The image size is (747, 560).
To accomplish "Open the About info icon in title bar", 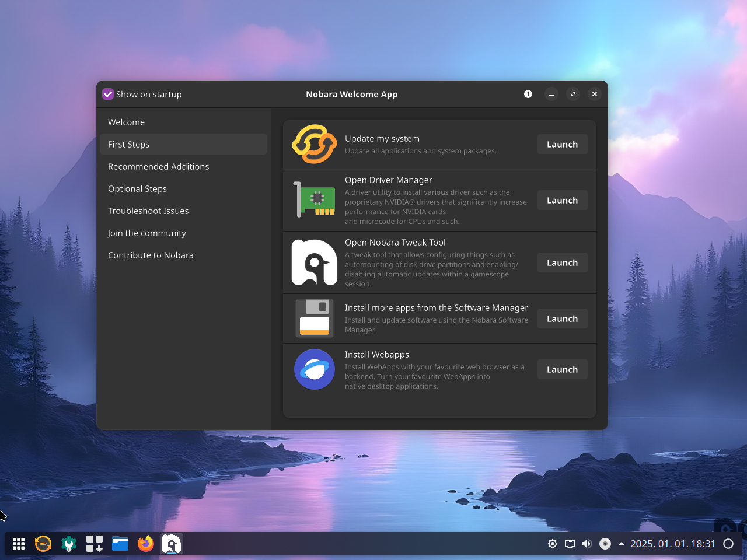I will click(x=528, y=94).
